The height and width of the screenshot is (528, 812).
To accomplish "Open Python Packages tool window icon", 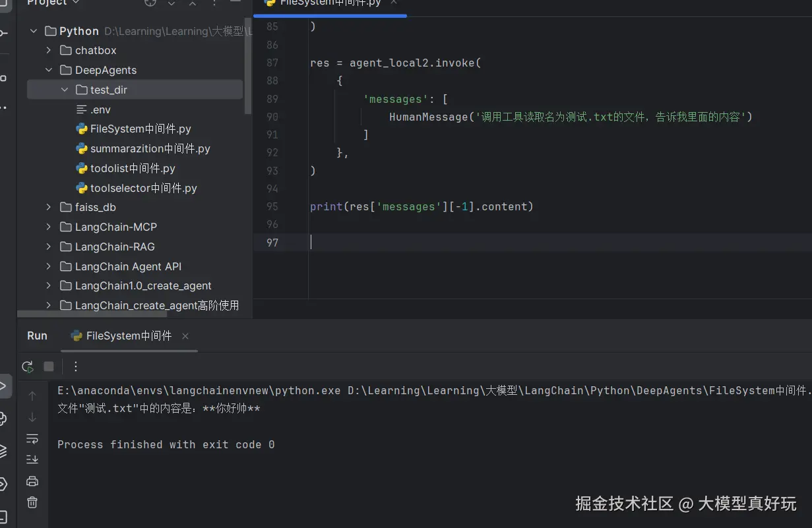I will tap(3, 452).
